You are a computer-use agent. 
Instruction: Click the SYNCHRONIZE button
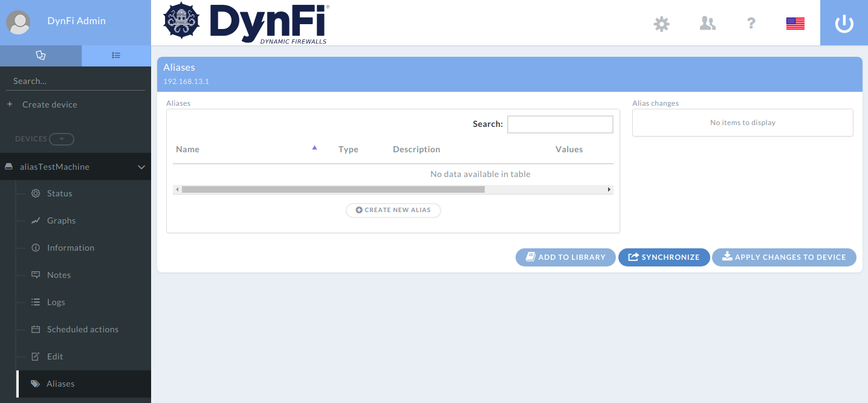(664, 257)
